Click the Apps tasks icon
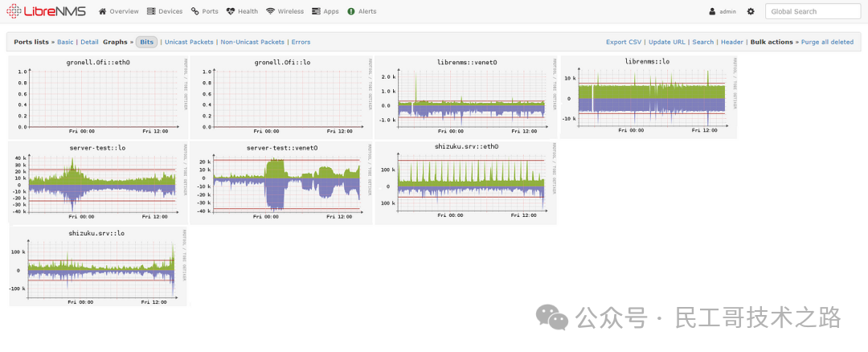868x352 pixels. tap(316, 11)
